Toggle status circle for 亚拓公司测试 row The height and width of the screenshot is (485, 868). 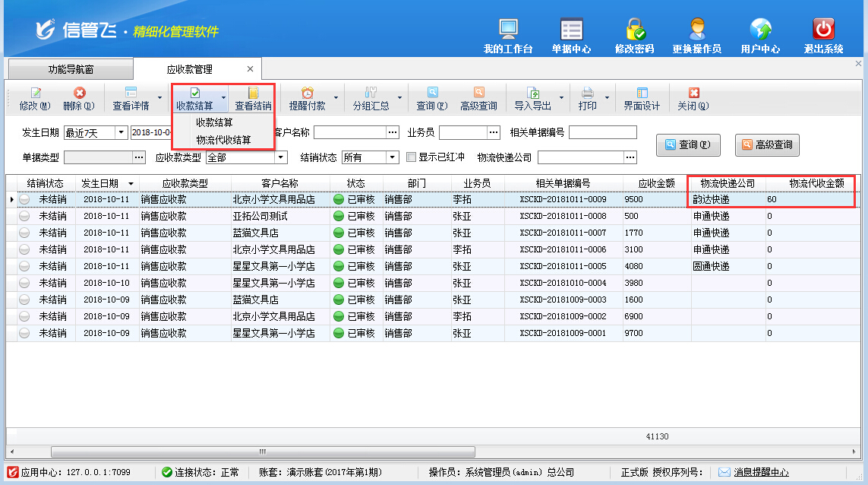[24, 216]
